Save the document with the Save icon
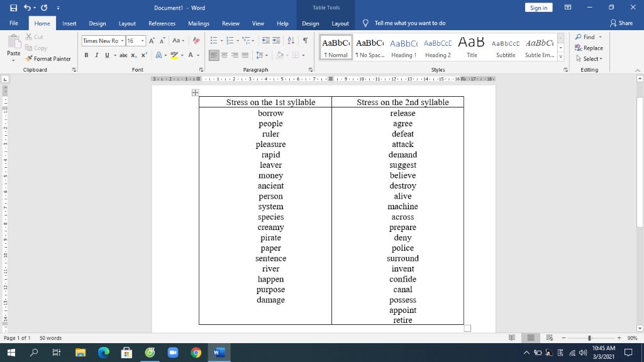 coord(14,8)
